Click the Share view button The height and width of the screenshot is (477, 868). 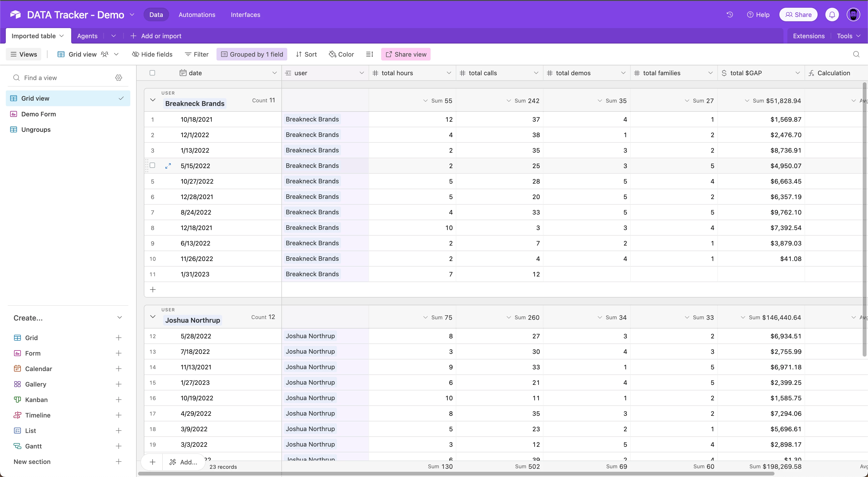406,54
